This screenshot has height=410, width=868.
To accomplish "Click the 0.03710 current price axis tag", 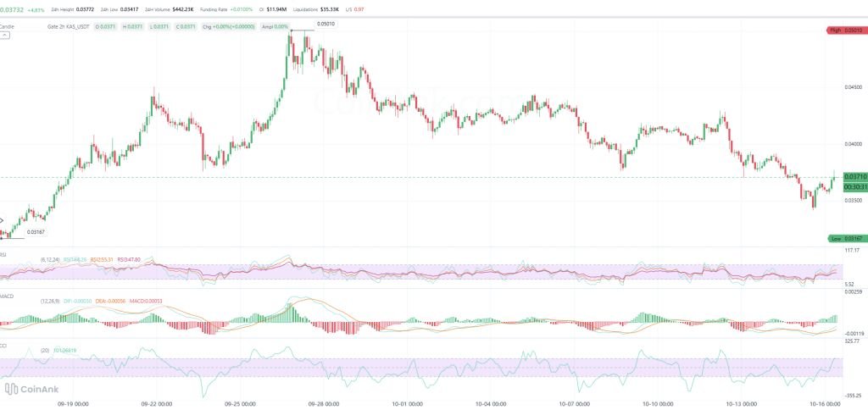I will tap(854, 176).
